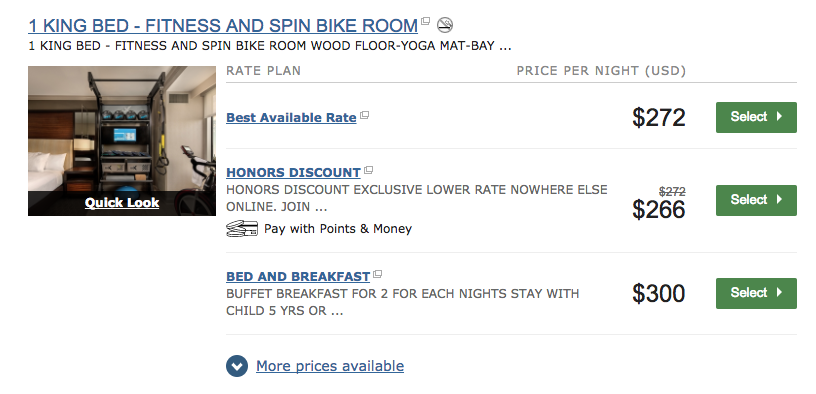Click the non-smoking room icon
Screen dimensions: 816x394
pos(444,24)
